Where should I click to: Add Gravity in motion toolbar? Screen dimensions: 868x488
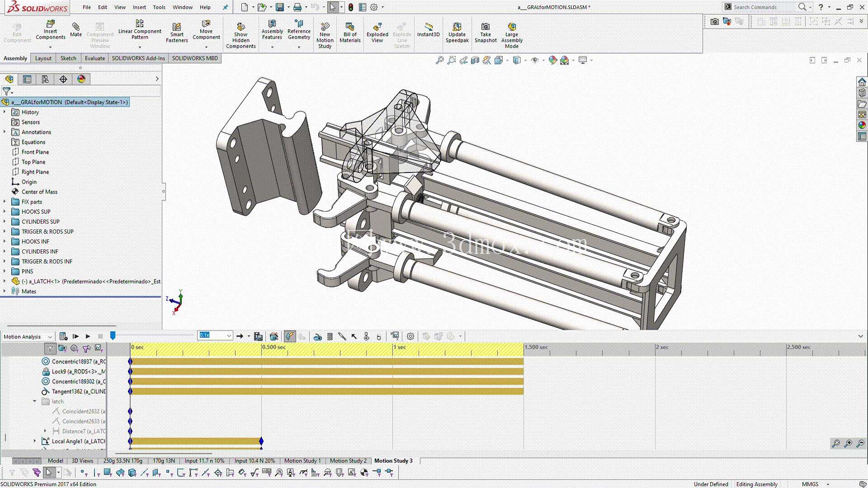coord(379,336)
